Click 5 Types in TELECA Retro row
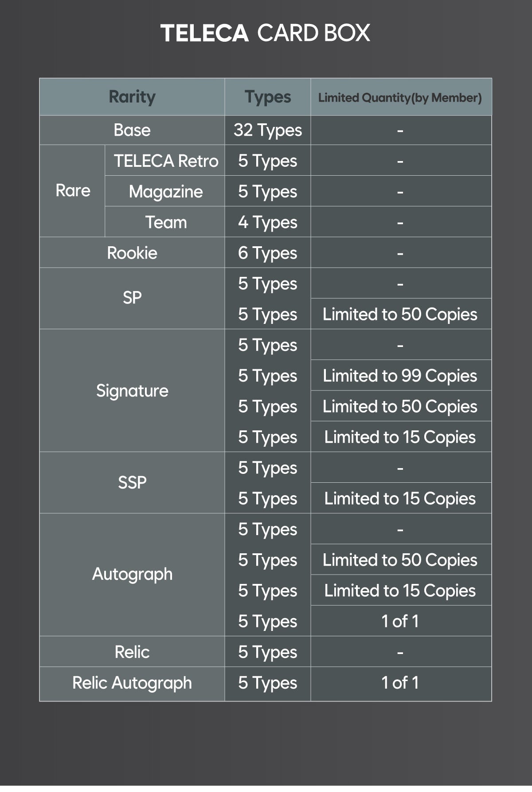 point(268,161)
